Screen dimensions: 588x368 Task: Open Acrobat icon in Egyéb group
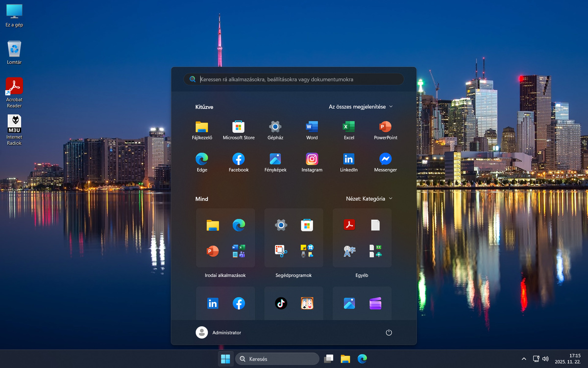coord(349,225)
